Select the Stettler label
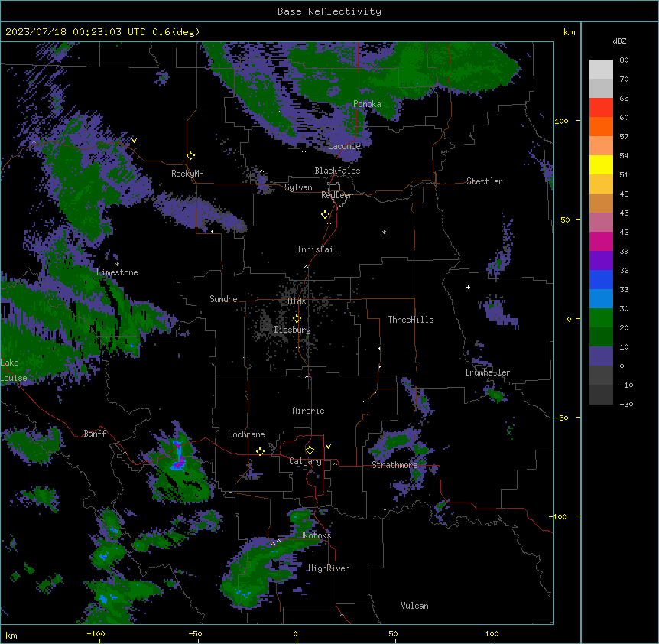This screenshot has height=644, width=659. pyautogui.click(x=485, y=181)
